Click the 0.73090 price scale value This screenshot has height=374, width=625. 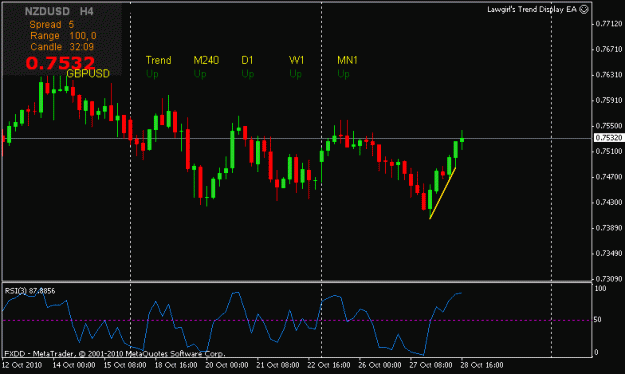coord(609,279)
